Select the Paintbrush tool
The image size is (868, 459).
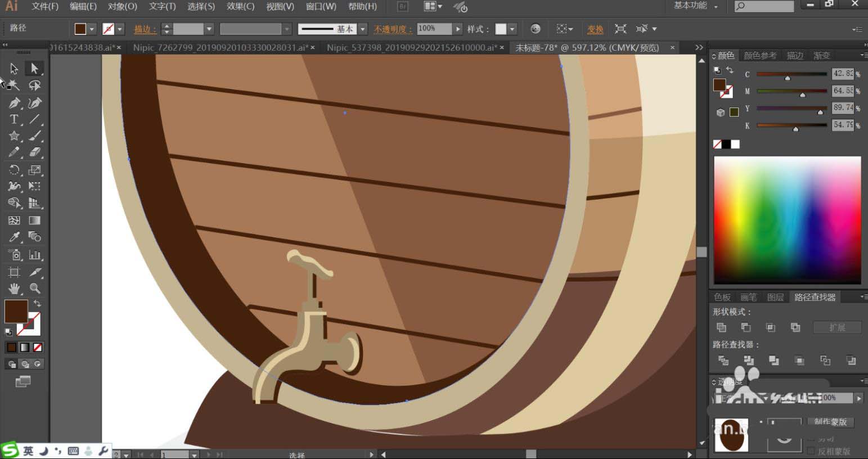point(34,136)
